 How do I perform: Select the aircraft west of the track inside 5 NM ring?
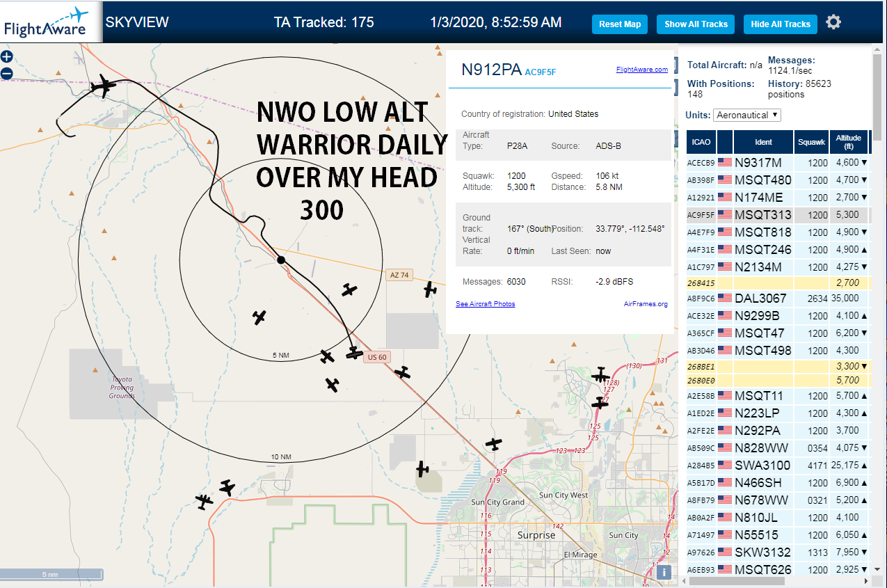pyautogui.click(x=259, y=317)
